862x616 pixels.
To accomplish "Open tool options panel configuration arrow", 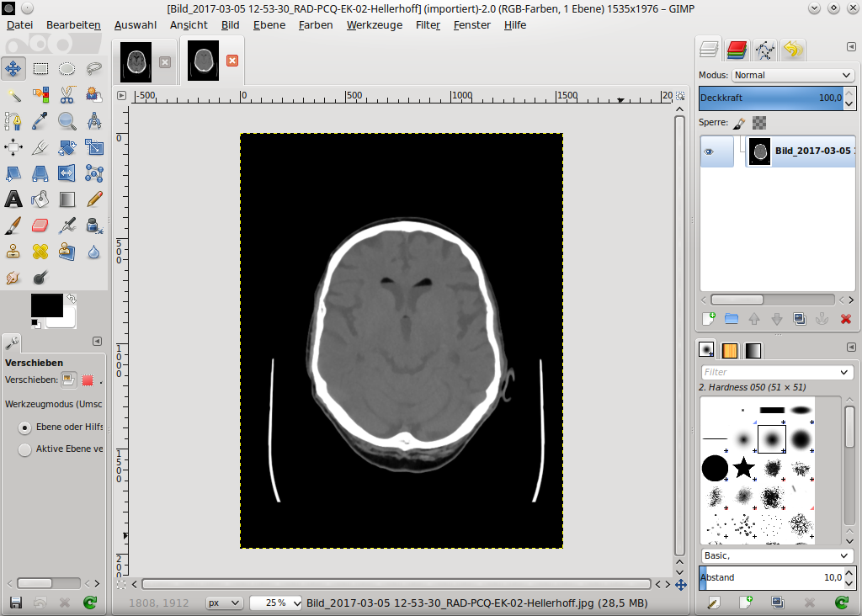I will (x=98, y=342).
